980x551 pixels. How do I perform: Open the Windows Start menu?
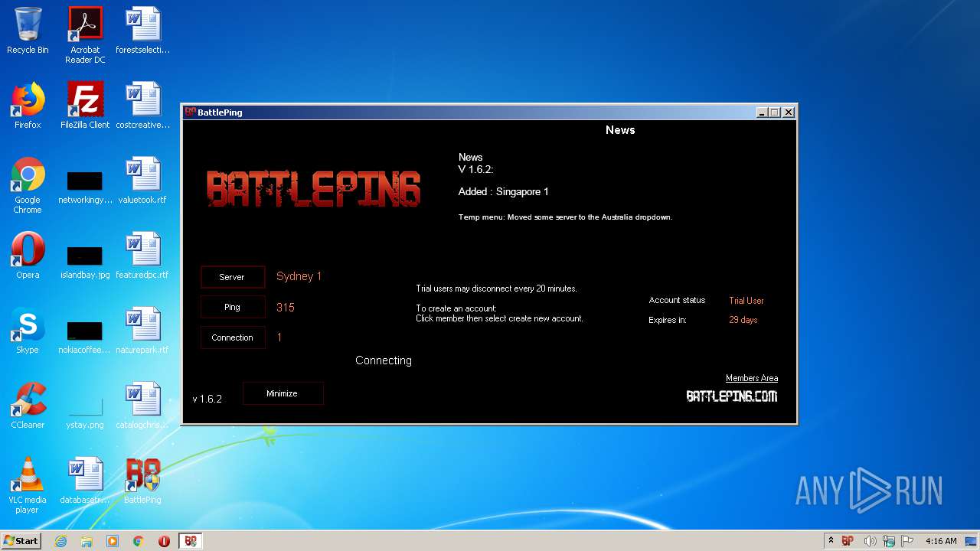point(21,541)
